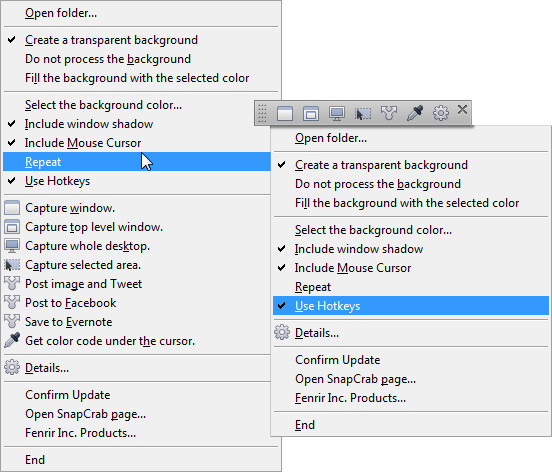
Task: Click the Capture selected area toolbar icon
Action: pos(363,113)
